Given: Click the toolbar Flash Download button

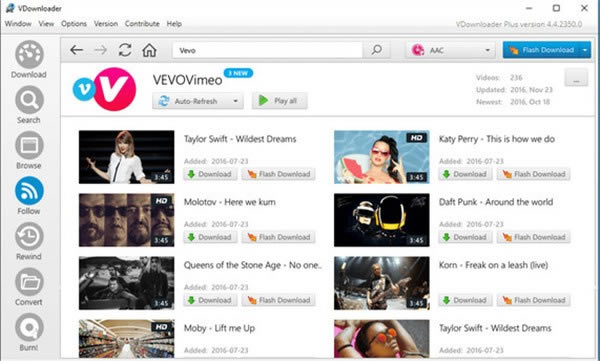Looking at the screenshot, I should [542, 50].
